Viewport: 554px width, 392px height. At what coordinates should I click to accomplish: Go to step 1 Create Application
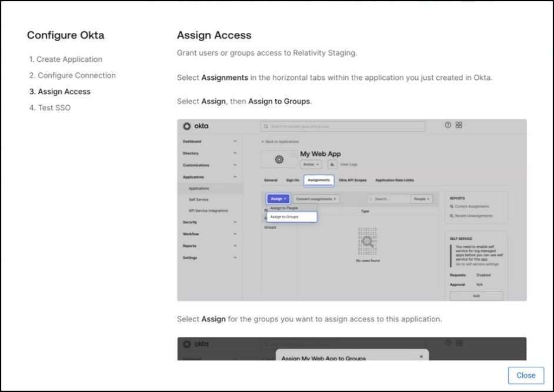(x=66, y=59)
